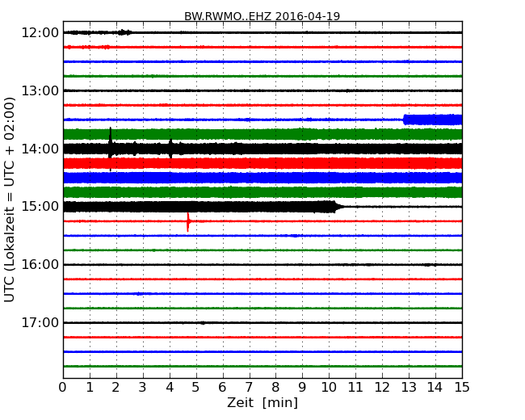Click x-axis tick label 6
The height and width of the screenshot is (420, 525).
tap(223, 388)
